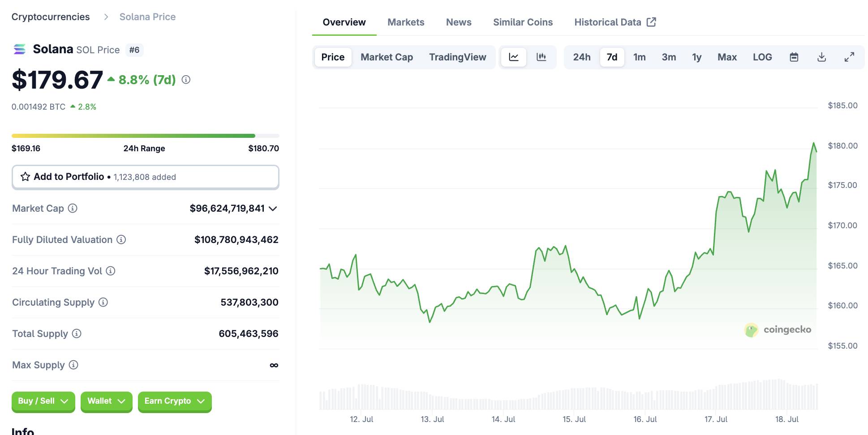Select the 24h time range
The image size is (868, 435).
[x=582, y=57]
